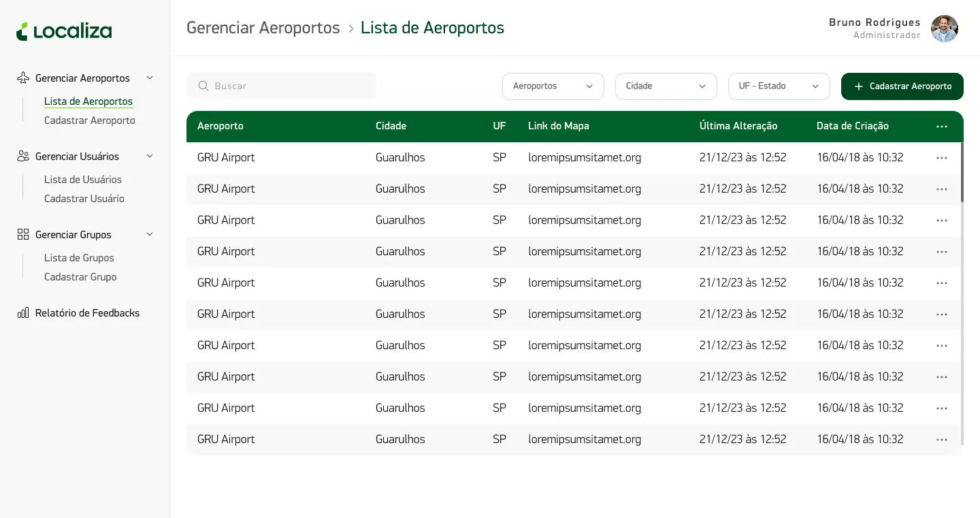The height and width of the screenshot is (518, 980).
Task: Go to Lista de Usuários in sidebar
Action: (83, 180)
